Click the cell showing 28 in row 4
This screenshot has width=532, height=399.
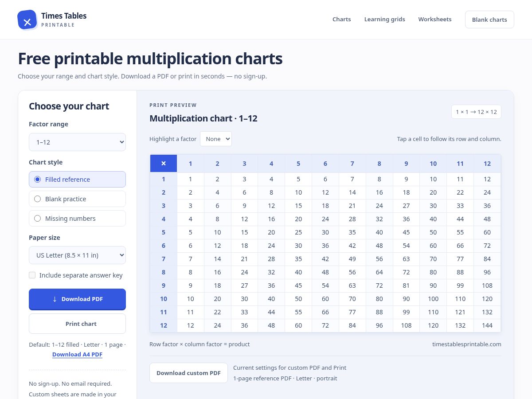352,219
